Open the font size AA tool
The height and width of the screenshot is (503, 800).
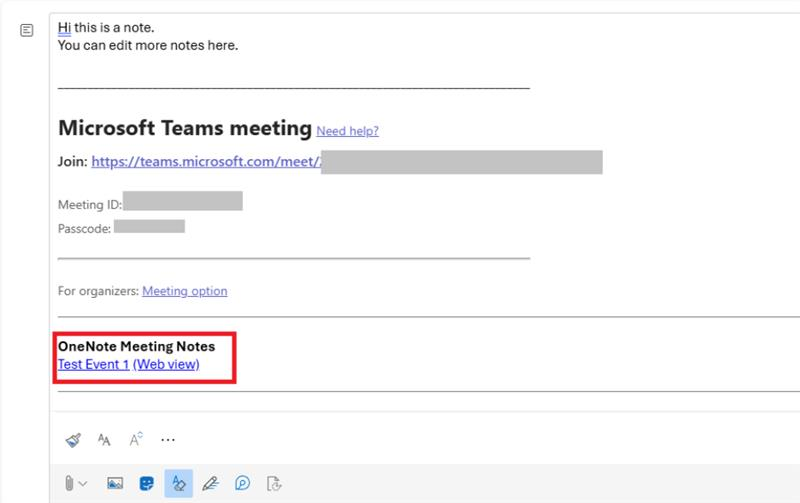pos(104,440)
